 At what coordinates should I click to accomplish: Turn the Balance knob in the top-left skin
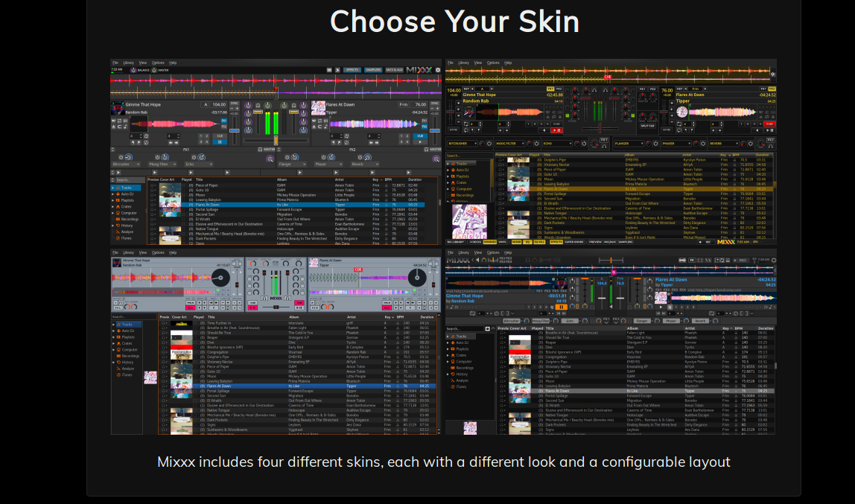pyautogui.click(x=133, y=70)
